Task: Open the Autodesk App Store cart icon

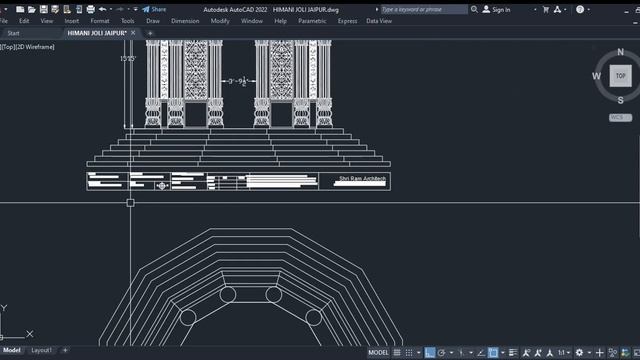Action: (546, 9)
